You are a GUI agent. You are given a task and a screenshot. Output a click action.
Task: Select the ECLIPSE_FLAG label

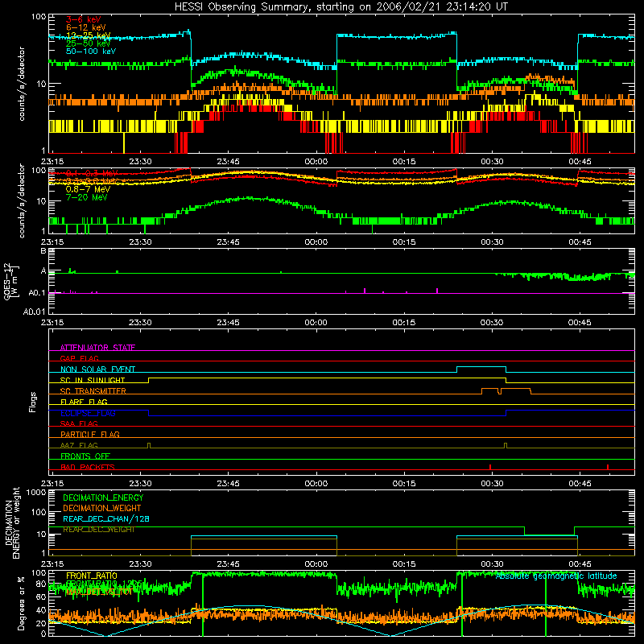[x=88, y=413]
